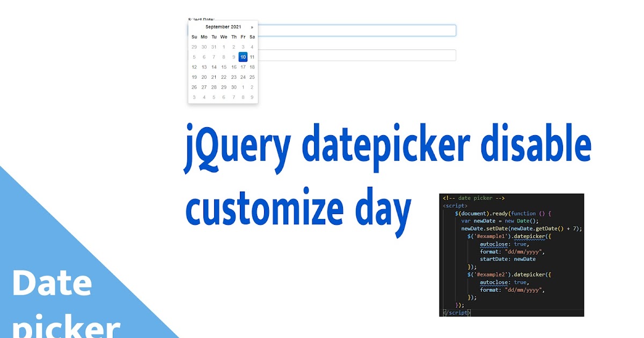The height and width of the screenshot is (338, 644).
Task: Select September 26 in the calendar
Action: pos(194,87)
